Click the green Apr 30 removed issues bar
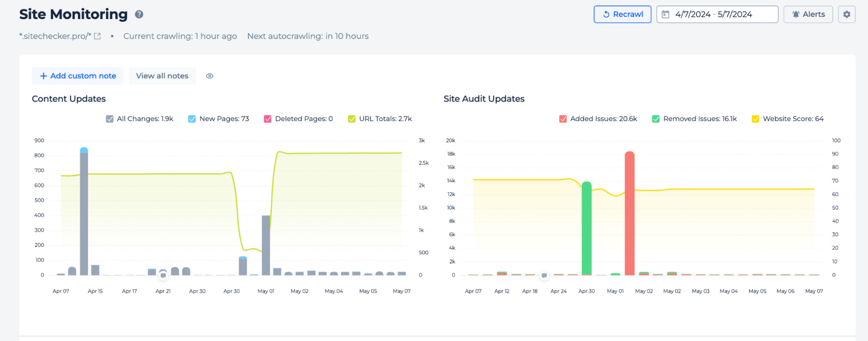 tap(587, 229)
